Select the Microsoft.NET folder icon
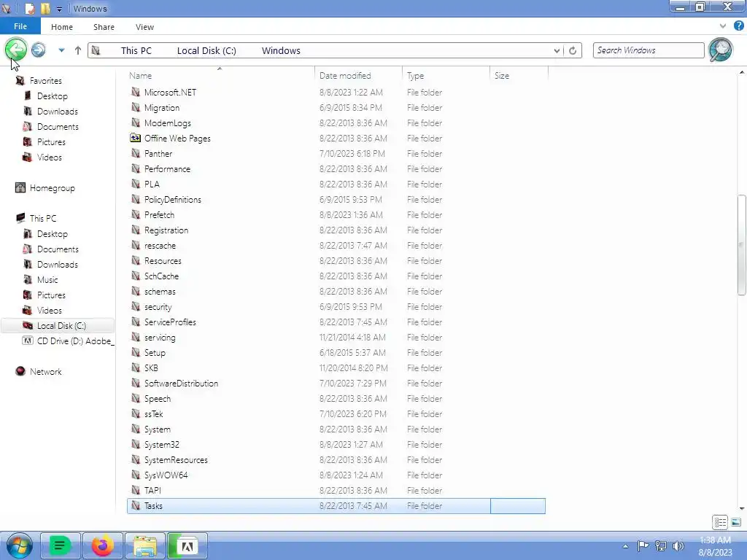Screen dimensions: 747x560 tap(136, 92)
